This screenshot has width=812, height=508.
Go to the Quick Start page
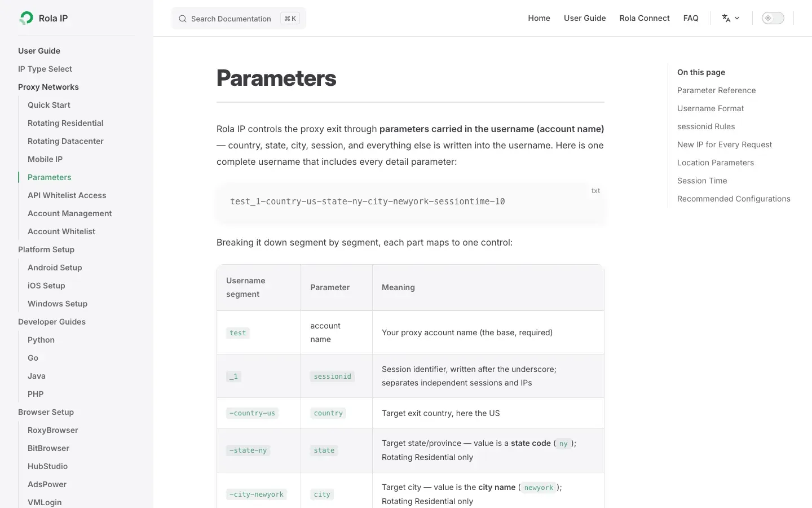[49, 105]
